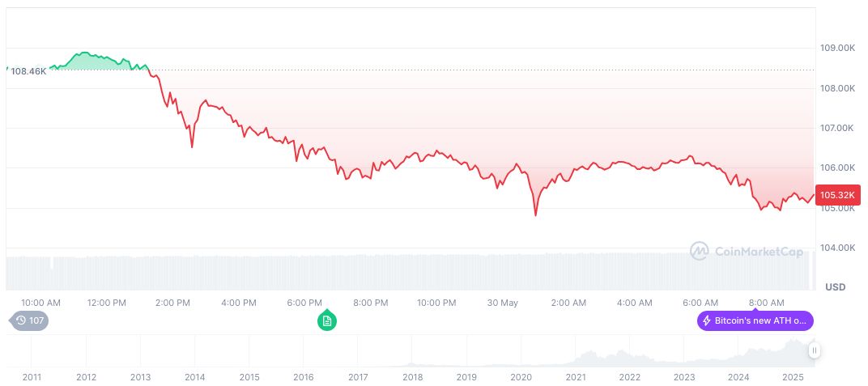The image size is (868, 386).
Task: Jump to 2023 on the overview timeline
Action: (x=684, y=377)
